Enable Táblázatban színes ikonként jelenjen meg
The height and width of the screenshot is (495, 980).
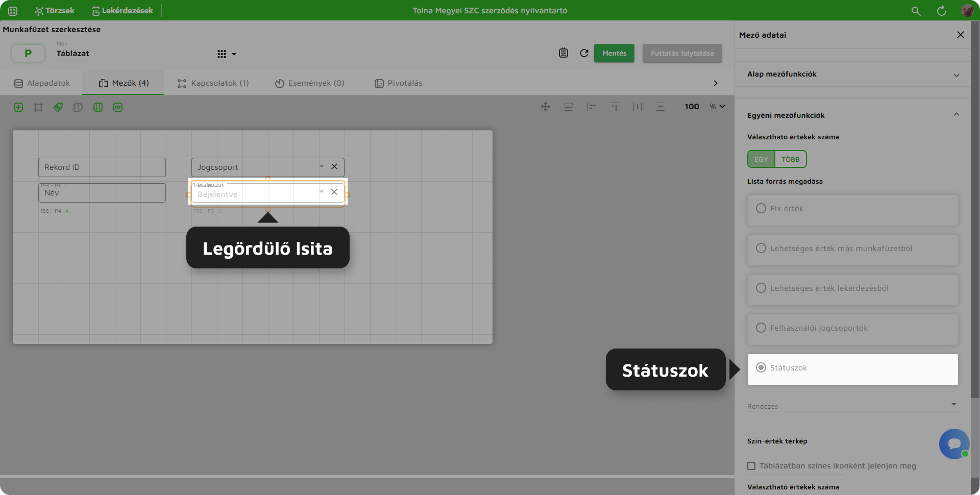(x=751, y=466)
